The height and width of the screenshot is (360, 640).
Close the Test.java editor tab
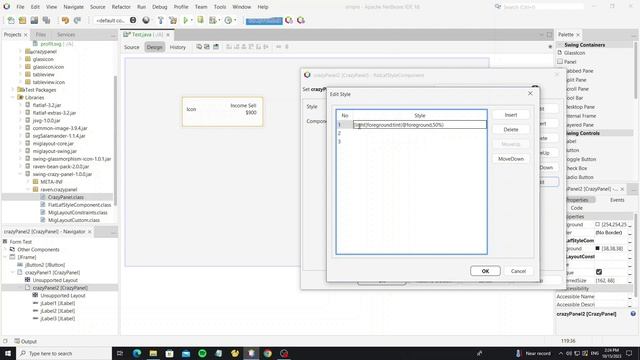click(x=168, y=35)
